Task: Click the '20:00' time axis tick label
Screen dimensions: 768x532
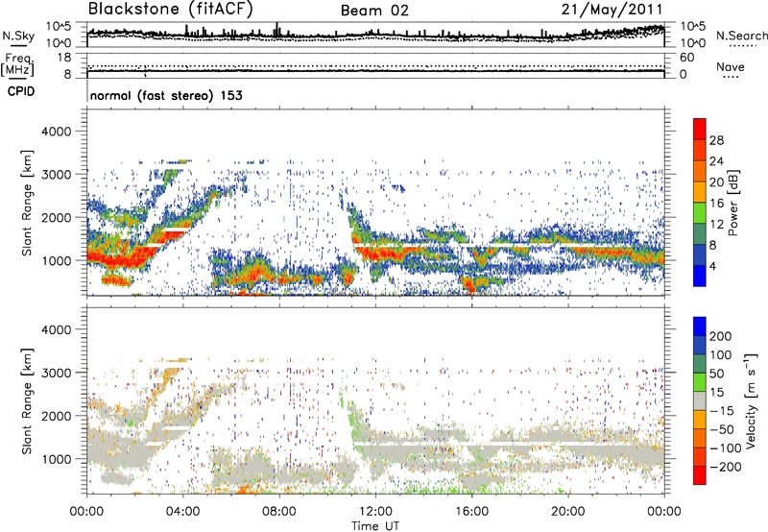Action: [x=567, y=512]
